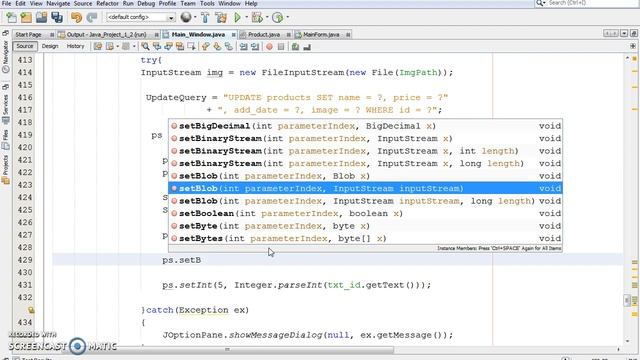Open dropdown arrow next to Run button
The height and width of the screenshot is (360, 640).
[x=246, y=17]
